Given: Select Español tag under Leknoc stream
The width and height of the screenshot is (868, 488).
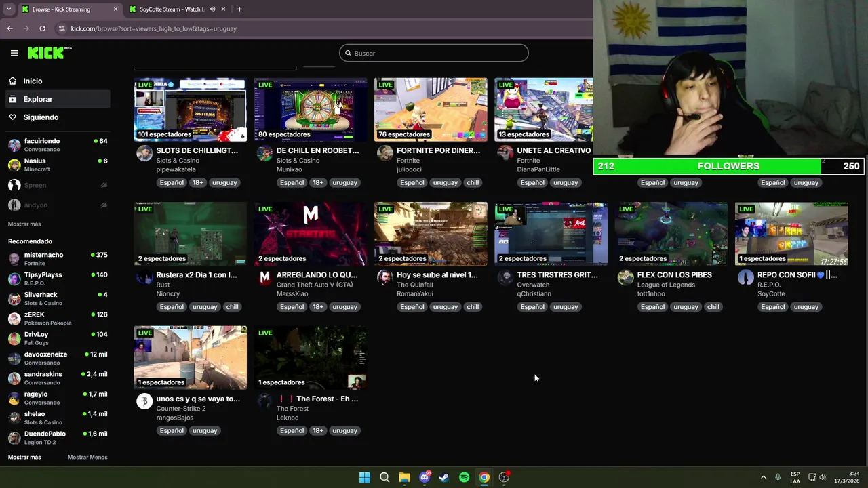Looking at the screenshot, I should pos(292,430).
